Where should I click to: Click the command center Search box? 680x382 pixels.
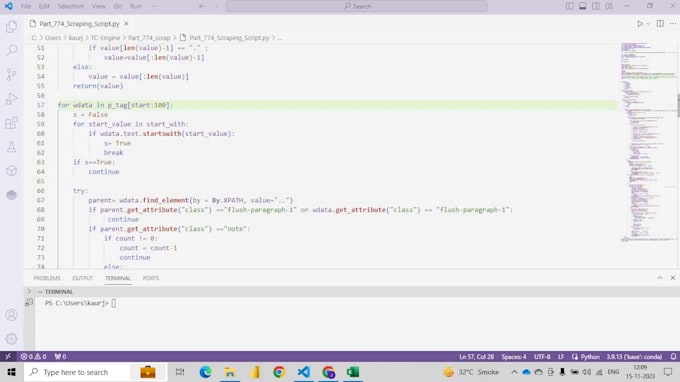(x=356, y=6)
